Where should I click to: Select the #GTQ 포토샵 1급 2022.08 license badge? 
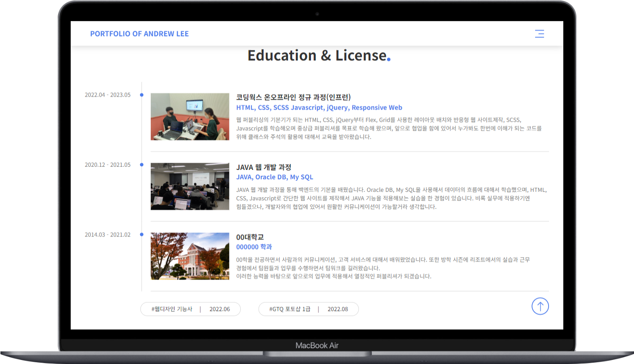click(309, 309)
